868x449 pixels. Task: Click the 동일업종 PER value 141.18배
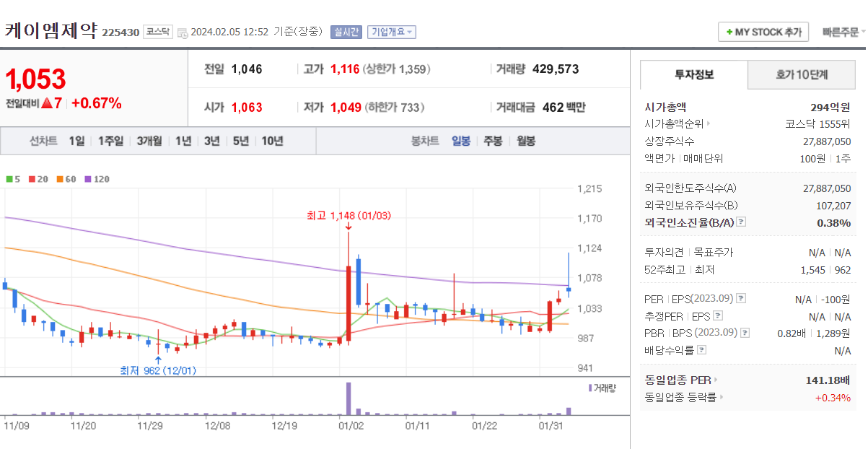[828, 380]
